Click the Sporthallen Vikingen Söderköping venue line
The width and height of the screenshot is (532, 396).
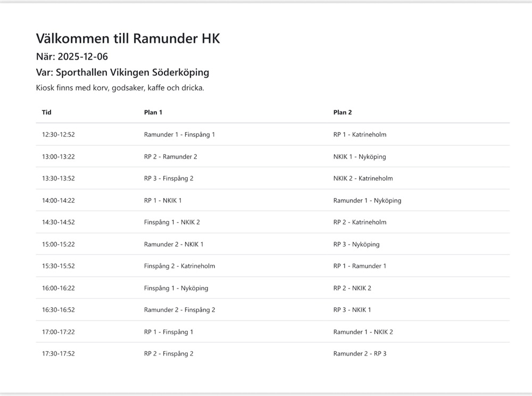(122, 72)
